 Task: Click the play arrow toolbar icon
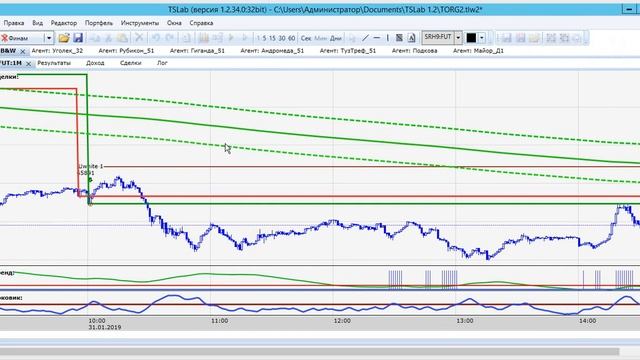click(x=231, y=38)
